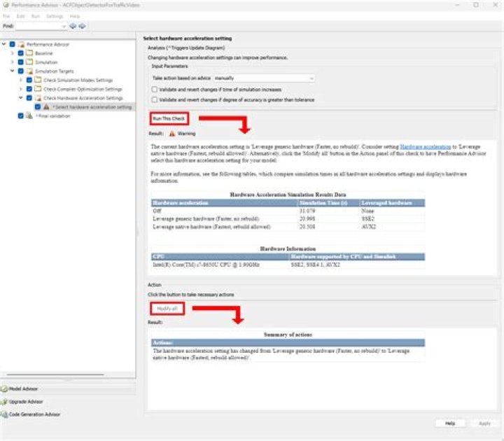Click the Check Compiler Optimization Settings folder icon
Image resolution: width=504 pixels, height=441 pixels.
pyautogui.click(x=38, y=89)
